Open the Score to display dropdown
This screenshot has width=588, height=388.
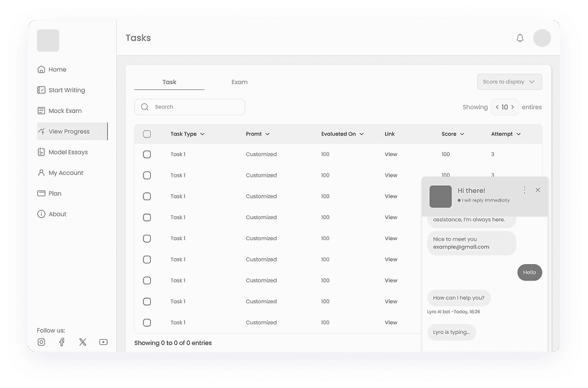pos(509,82)
